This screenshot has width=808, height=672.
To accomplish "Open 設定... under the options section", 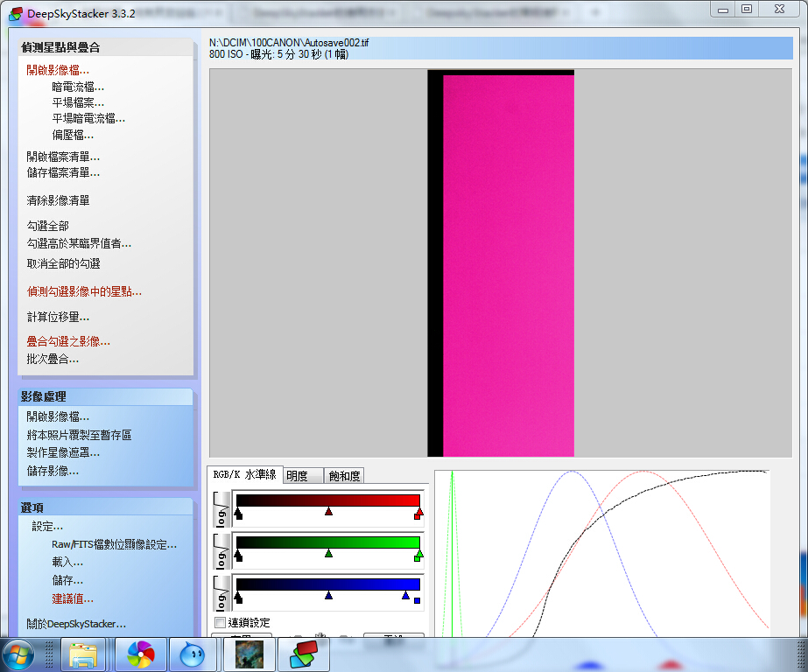I will 47,526.
